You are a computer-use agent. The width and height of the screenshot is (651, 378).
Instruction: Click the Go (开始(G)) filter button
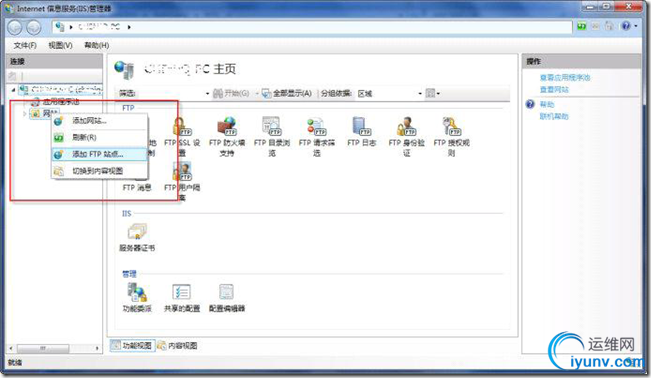pyautogui.click(x=231, y=93)
